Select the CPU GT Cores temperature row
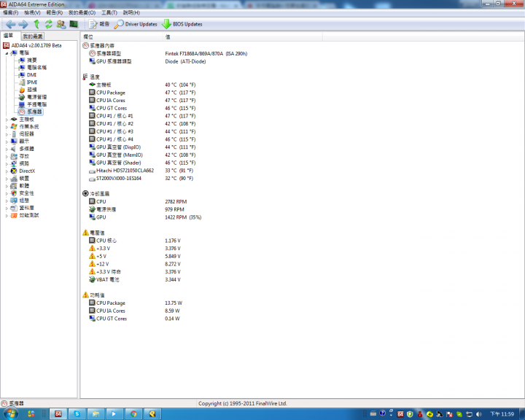 [x=142, y=108]
